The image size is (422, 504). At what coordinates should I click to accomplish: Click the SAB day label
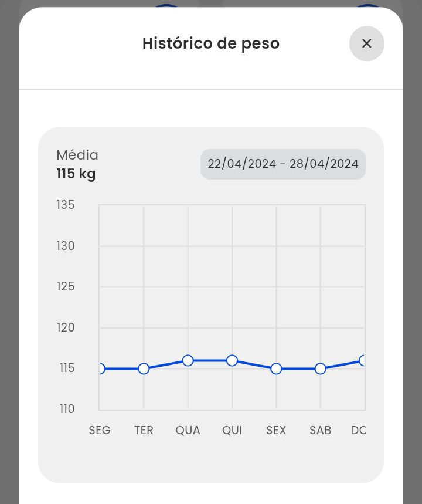click(320, 430)
